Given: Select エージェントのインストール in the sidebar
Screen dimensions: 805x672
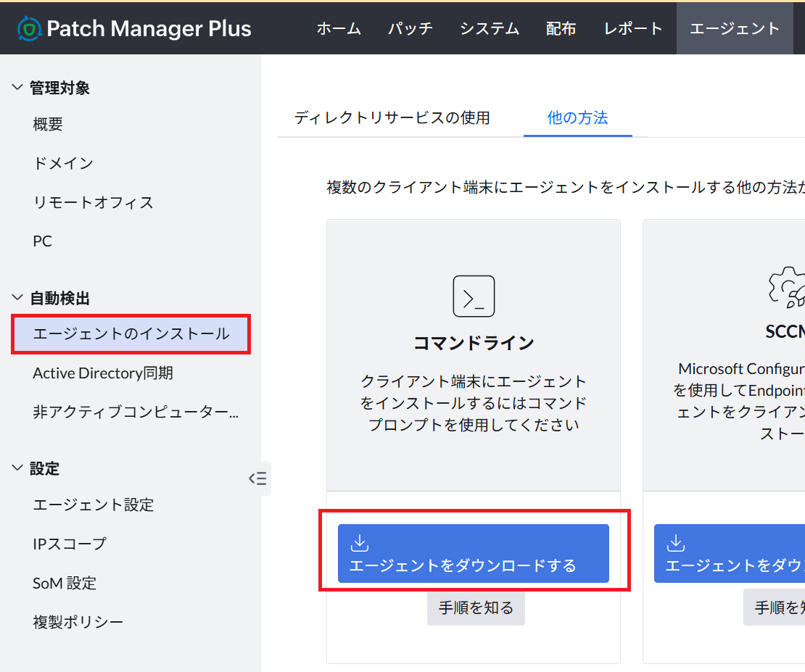Looking at the screenshot, I should click(131, 334).
